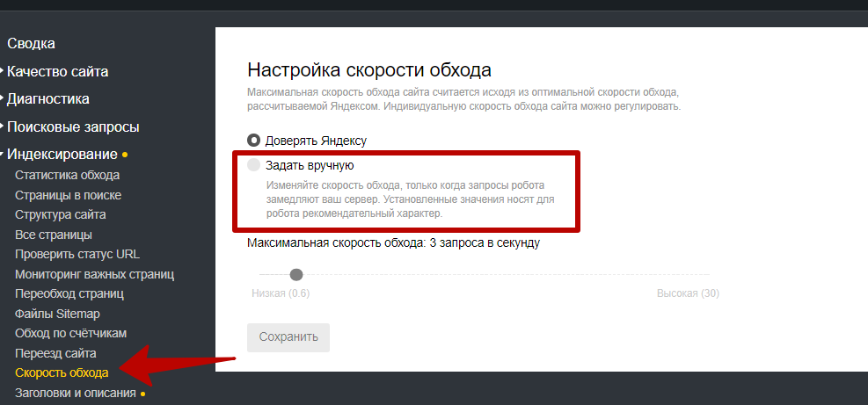The image size is (868, 405).
Task: Click the Максимальная скорость обхода: 3 запроса text
Action: (394, 242)
